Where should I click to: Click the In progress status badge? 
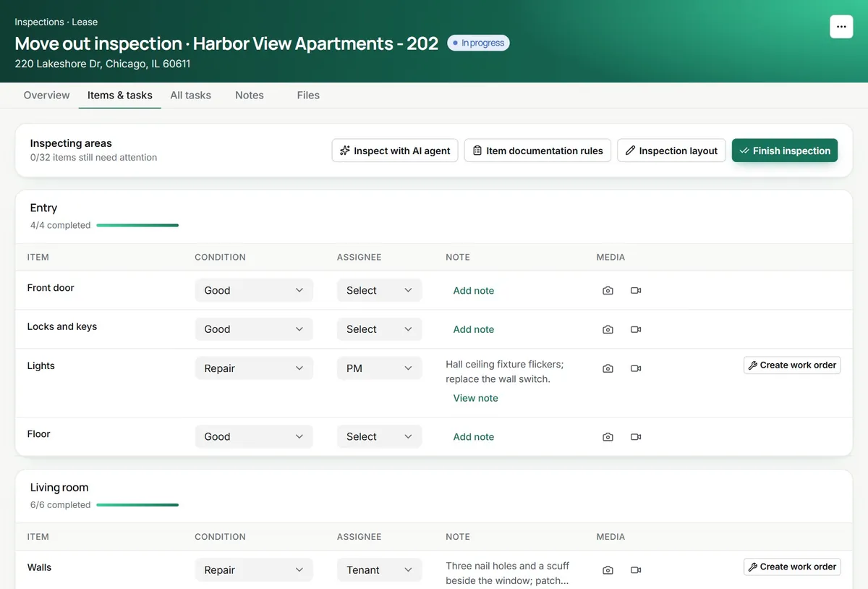pos(478,43)
